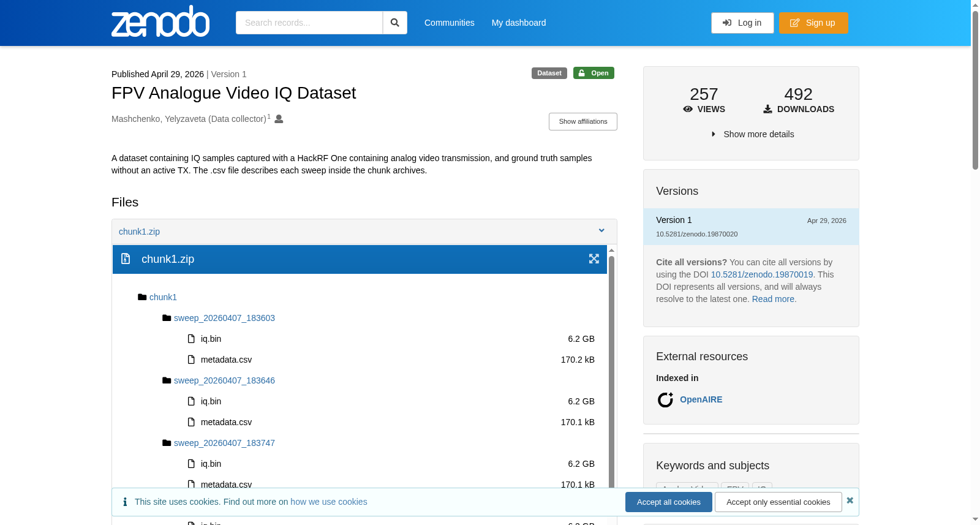This screenshot has width=980, height=525.
Task: Click the chunk1 folder icon
Action: coord(142,297)
